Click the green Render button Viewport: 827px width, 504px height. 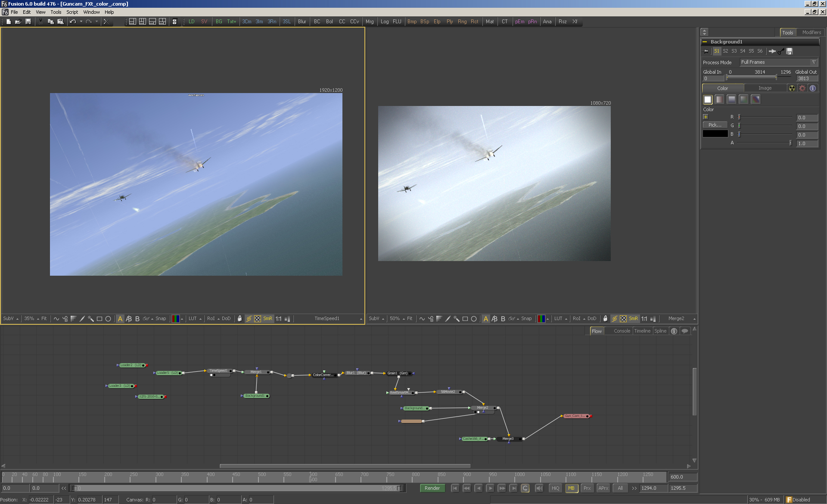click(x=432, y=488)
